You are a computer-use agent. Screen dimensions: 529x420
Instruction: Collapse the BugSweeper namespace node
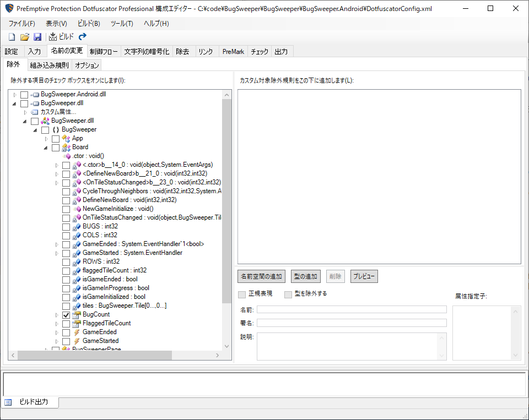pos(35,130)
